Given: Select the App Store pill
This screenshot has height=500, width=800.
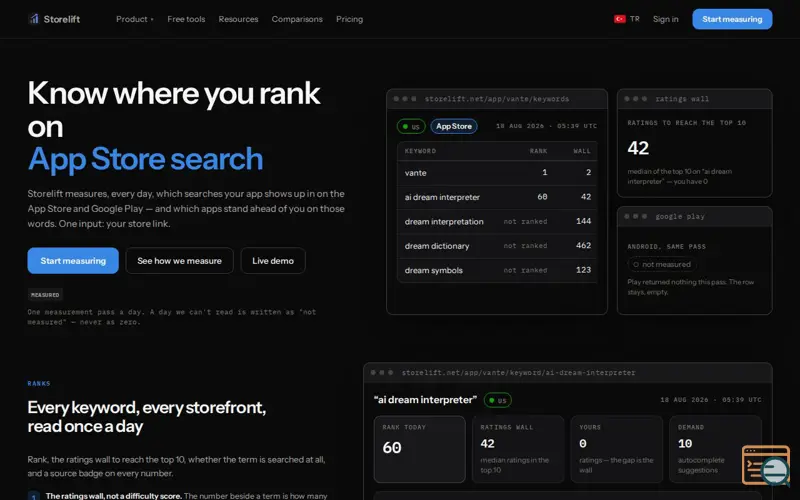Looking at the screenshot, I should (x=454, y=126).
